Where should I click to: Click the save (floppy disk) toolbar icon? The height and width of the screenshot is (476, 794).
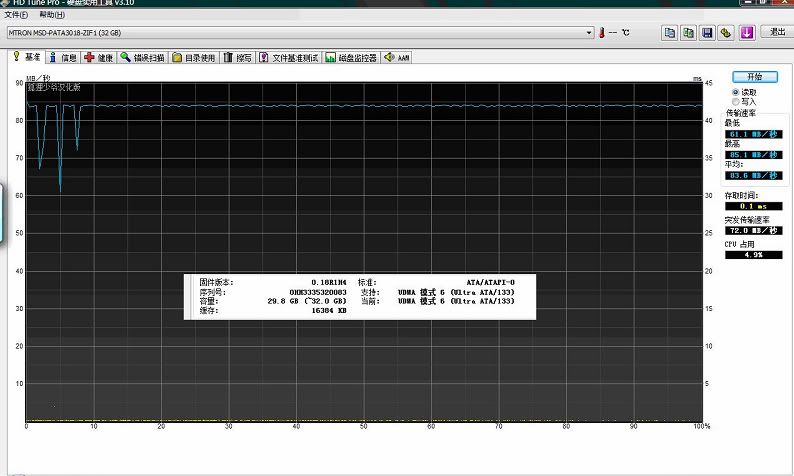[x=707, y=32]
